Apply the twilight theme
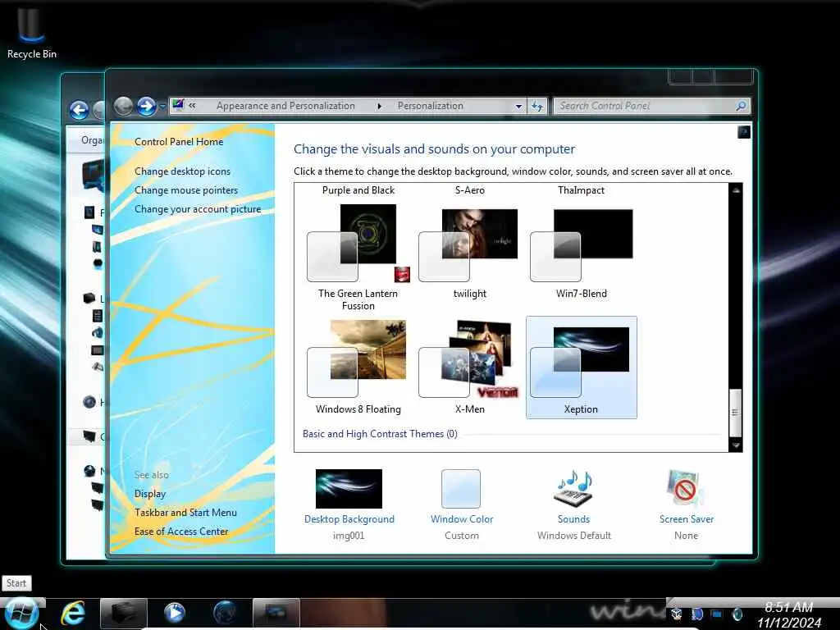The image size is (840, 630). coord(469,252)
